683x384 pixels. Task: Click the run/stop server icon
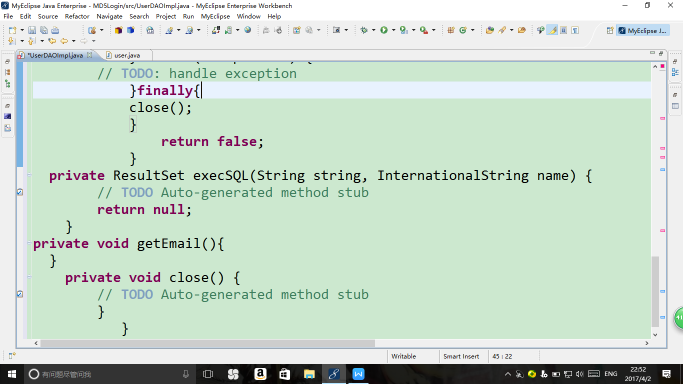[228, 30]
